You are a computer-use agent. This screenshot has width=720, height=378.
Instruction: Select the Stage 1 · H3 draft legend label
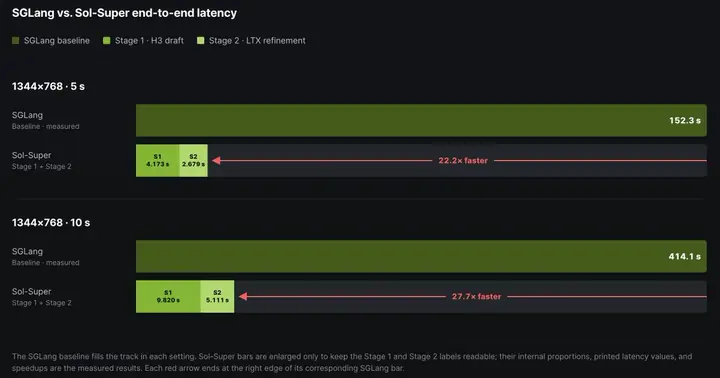[149, 41]
